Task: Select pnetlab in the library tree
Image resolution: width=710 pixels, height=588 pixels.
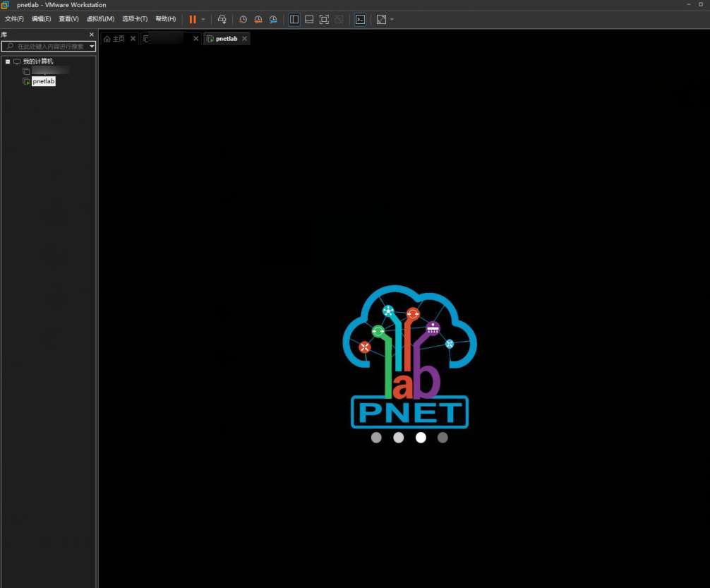Action: [x=43, y=81]
